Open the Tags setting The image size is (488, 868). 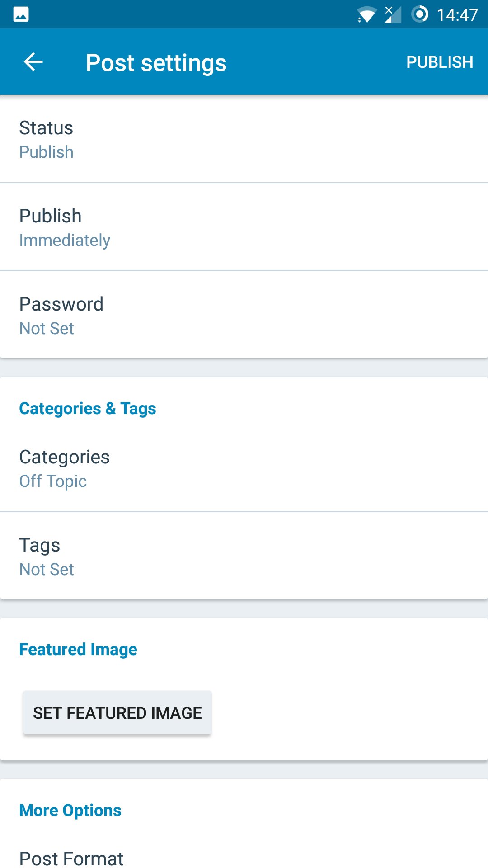point(244,556)
